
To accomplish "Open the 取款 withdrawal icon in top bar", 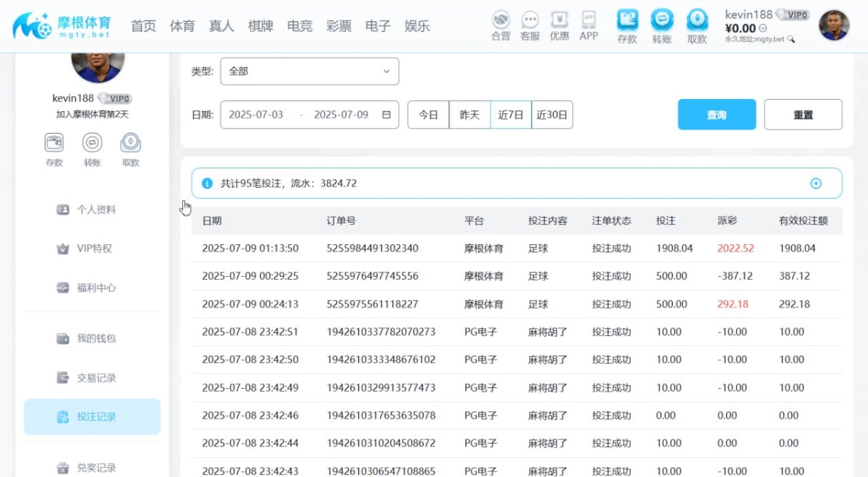I will 696,24.
